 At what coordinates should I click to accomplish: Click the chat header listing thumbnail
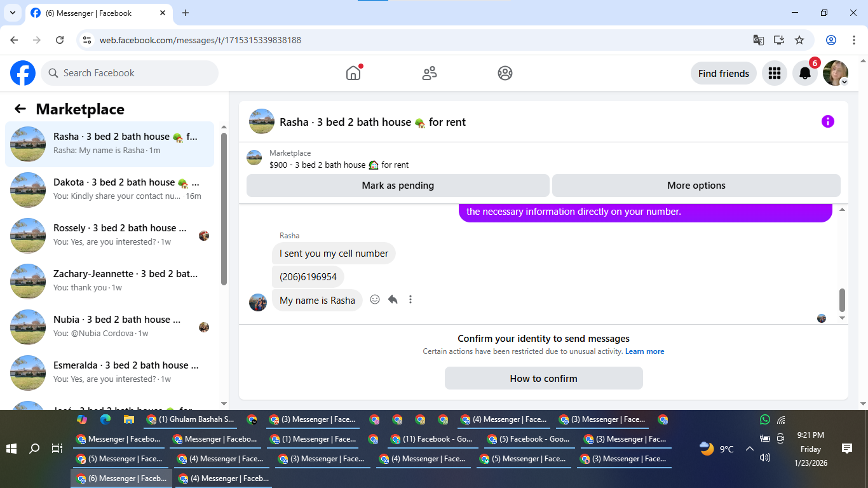pyautogui.click(x=262, y=121)
